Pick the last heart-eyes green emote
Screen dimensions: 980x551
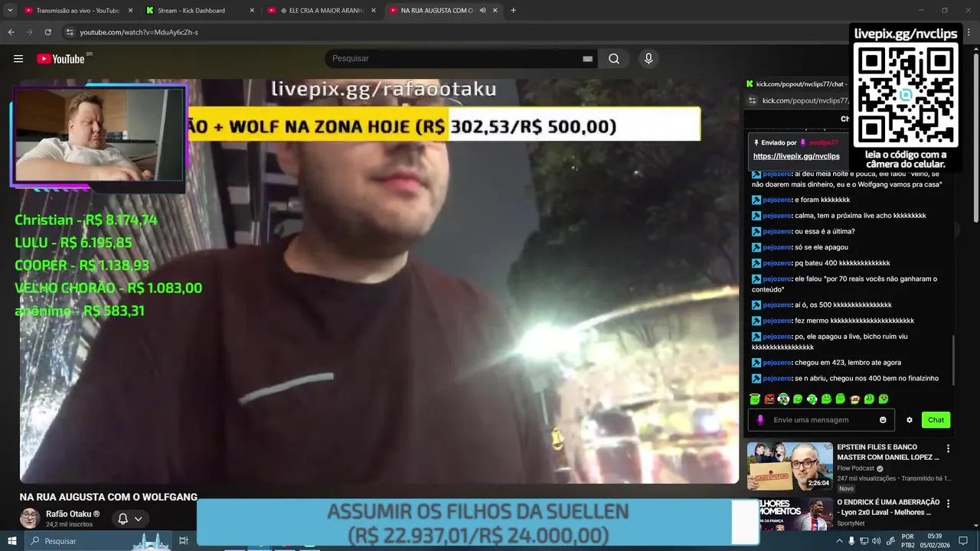pos(884,399)
